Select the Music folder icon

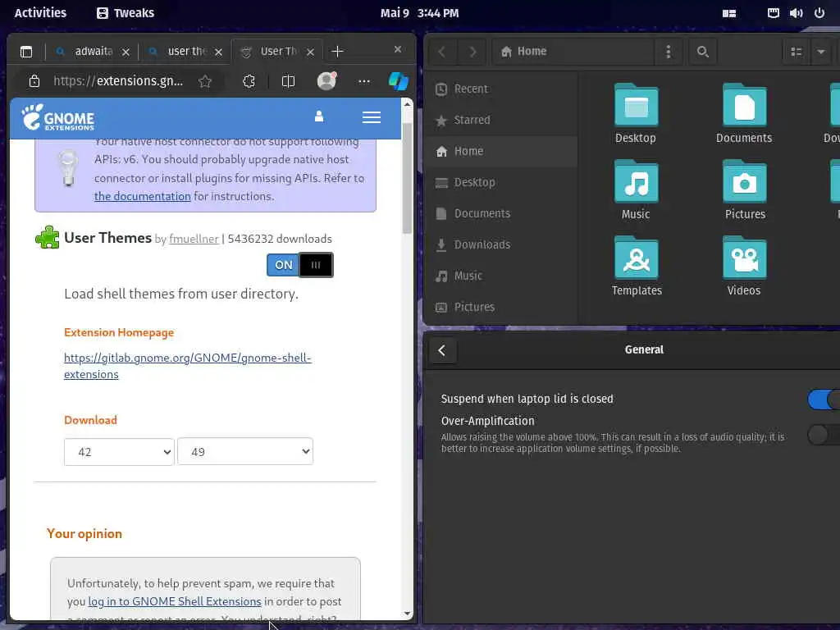tap(636, 181)
